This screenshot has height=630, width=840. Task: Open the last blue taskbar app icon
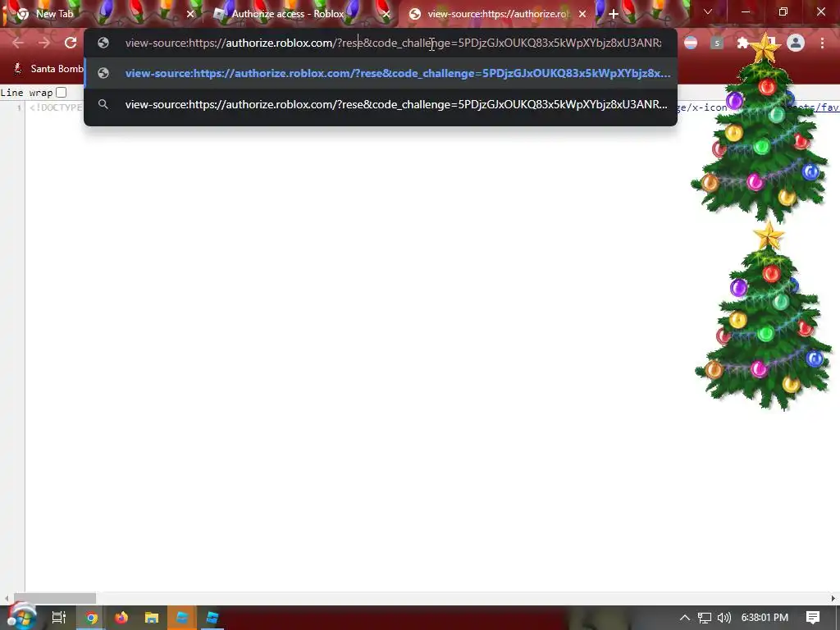pos(212,618)
